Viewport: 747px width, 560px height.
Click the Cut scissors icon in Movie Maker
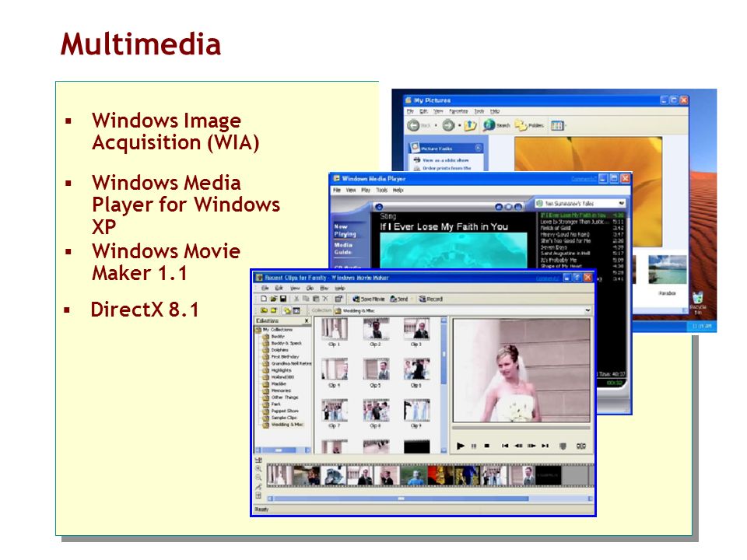(296, 299)
